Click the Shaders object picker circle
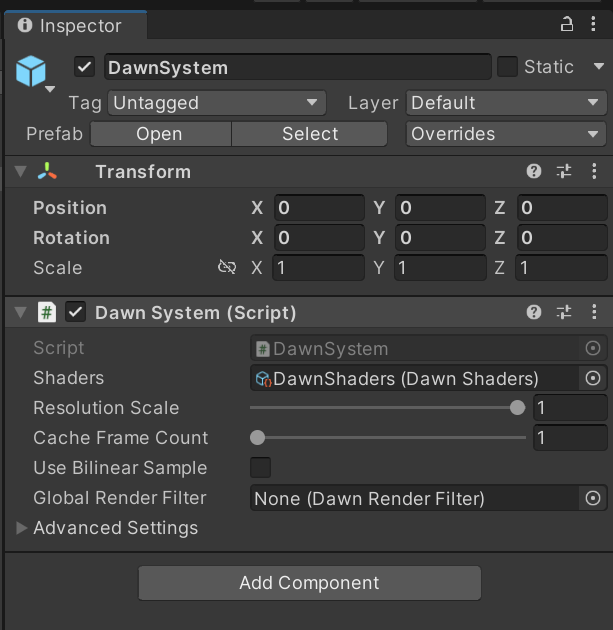613x630 pixels. [x=593, y=378]
